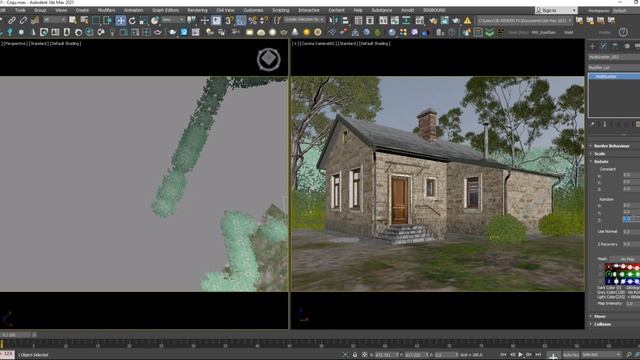Open the project path dropdown
This screenshot has width=640, height=360.
(x=525, y=20)
